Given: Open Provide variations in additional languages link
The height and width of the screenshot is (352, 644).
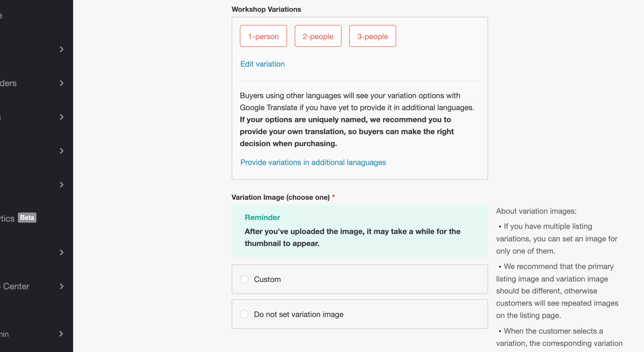Looking at the screenshot, I should (x=313, y=162).
